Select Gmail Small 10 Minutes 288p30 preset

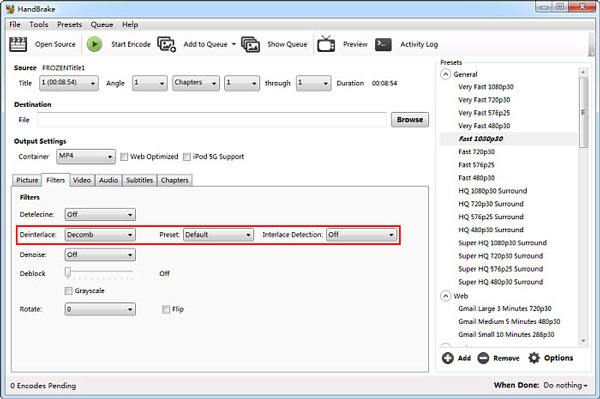point(506,335)
